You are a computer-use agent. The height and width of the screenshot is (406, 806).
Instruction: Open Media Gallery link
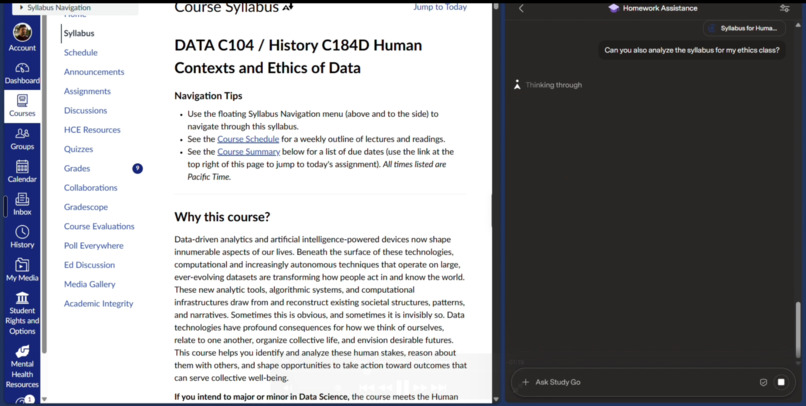point(89,284)
